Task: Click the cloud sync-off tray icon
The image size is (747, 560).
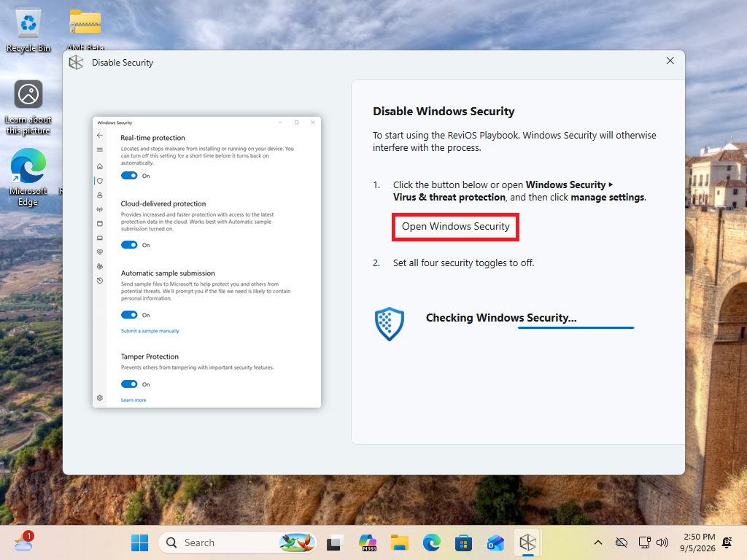Action: tap(622, 542)
